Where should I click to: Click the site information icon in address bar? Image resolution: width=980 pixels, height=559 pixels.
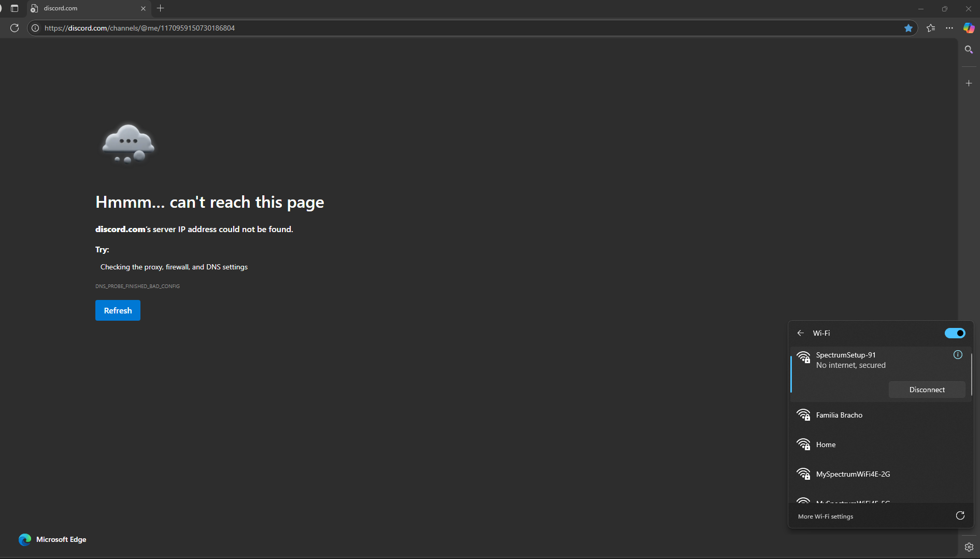35,28
